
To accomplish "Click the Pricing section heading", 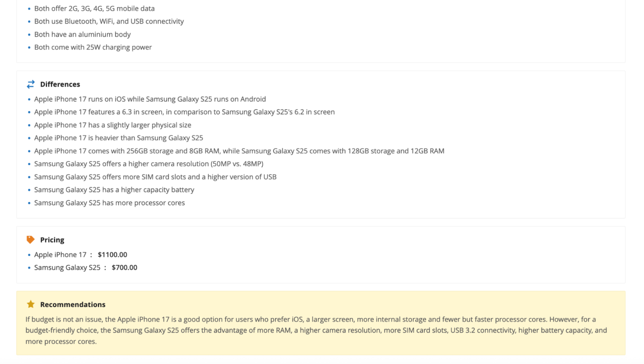I will coord(52,240).
